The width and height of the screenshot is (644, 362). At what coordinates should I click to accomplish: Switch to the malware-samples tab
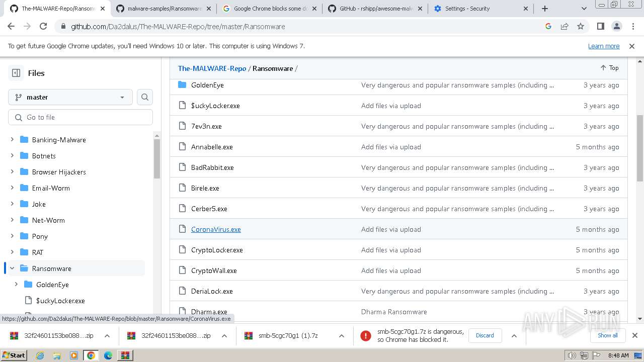point(164,9)
